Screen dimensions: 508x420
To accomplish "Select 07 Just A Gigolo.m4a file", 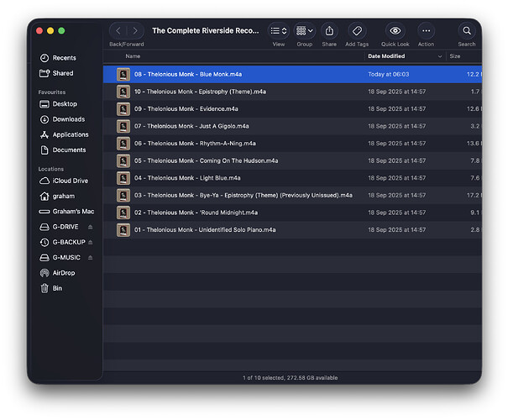I will pos(292,126).
